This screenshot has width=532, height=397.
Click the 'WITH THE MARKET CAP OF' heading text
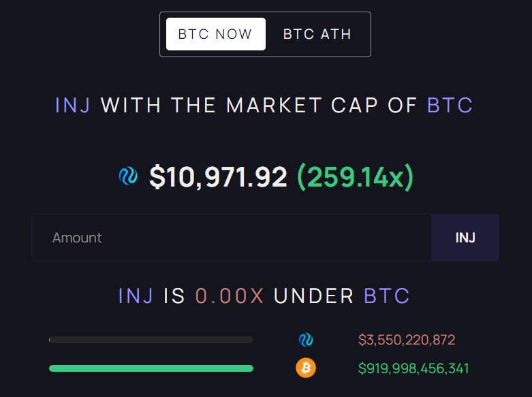259,105
